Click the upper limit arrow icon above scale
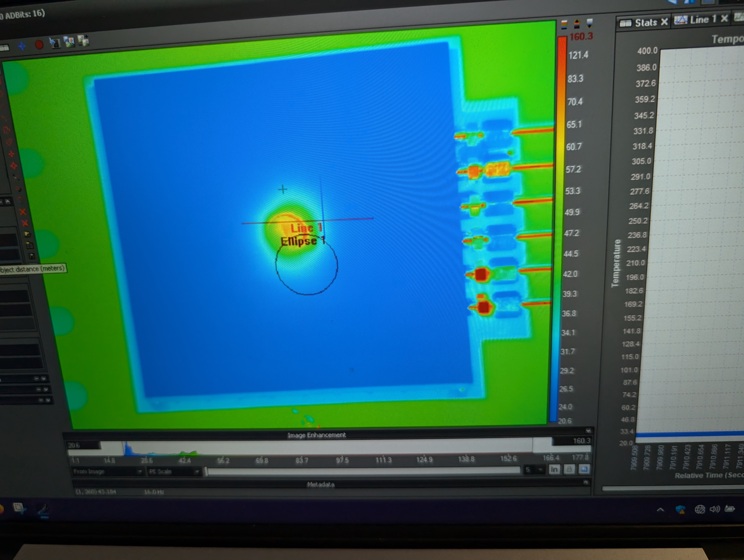The height and width of the screenshot is (560, 744). (x=576, y=24)
